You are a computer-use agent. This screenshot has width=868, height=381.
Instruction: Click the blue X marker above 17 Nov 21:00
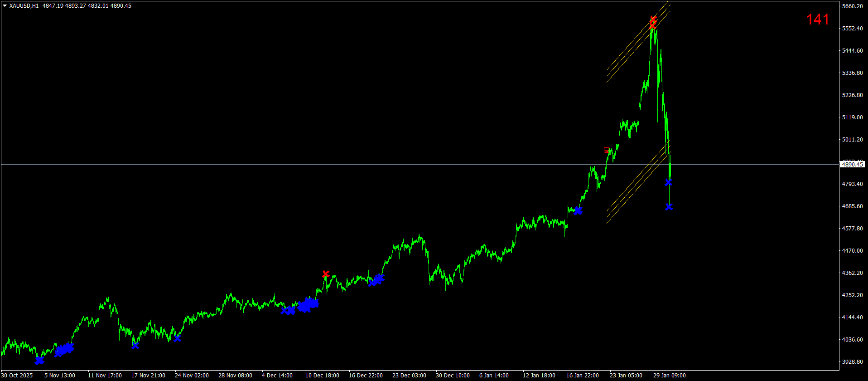(x=135, y=346)
